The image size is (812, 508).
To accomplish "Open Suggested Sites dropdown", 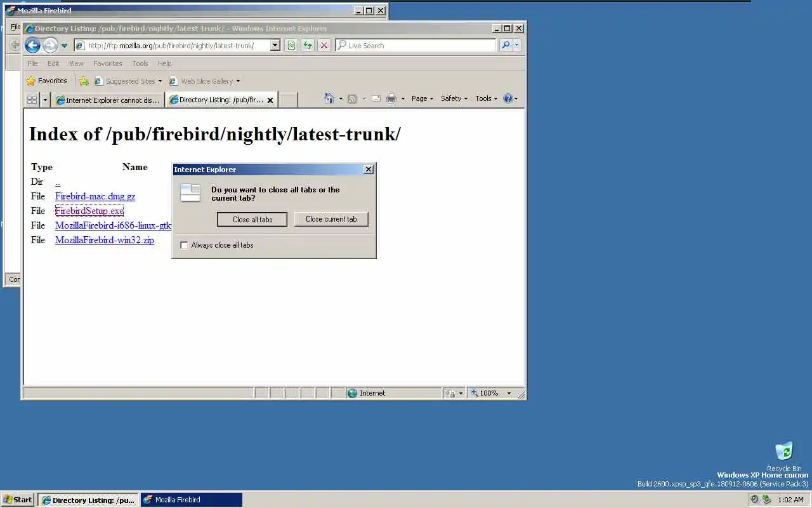I will [128, 81].
